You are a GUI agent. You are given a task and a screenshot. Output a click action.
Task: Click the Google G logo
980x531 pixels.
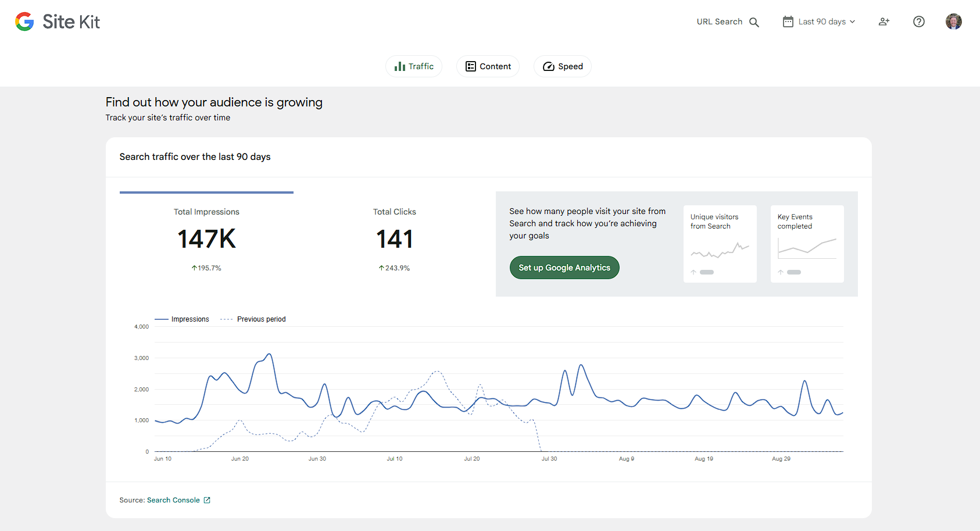tap(24, 22)
